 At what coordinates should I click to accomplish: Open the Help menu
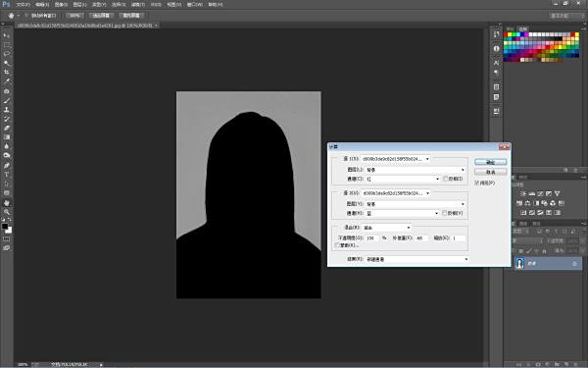click(x=216, y=5)
